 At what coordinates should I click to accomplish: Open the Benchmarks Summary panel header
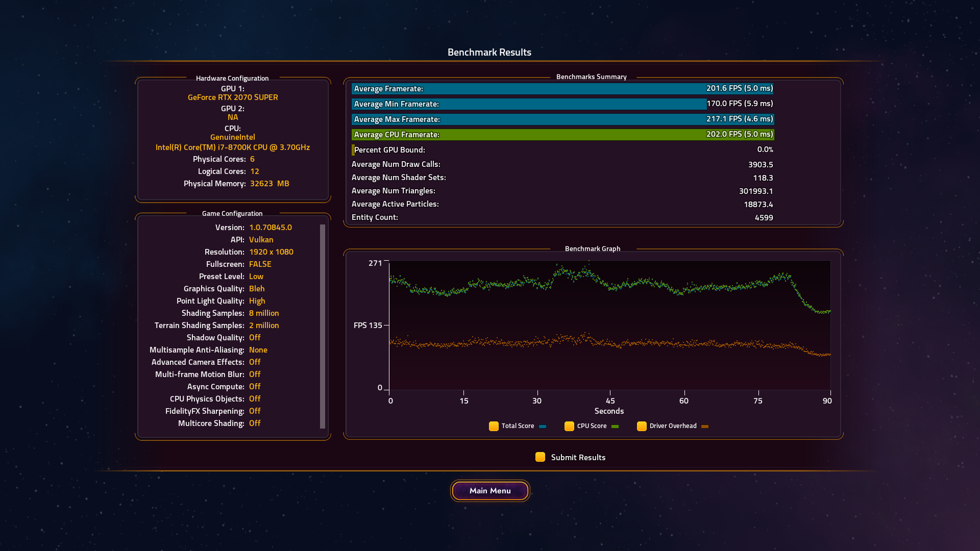[592, 77]
